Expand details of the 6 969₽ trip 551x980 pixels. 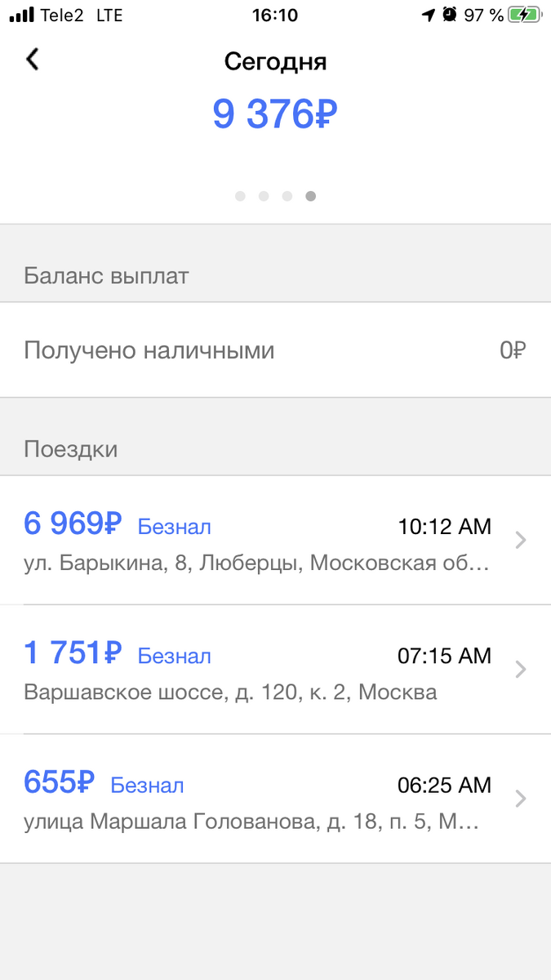pos(520,540)
